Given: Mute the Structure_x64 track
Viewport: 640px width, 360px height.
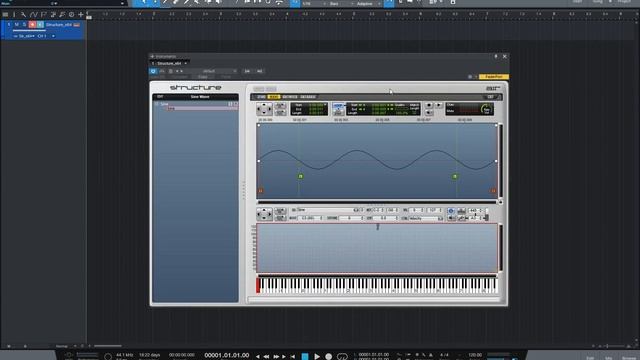Looking at the screenshot, I should (17, 25).
